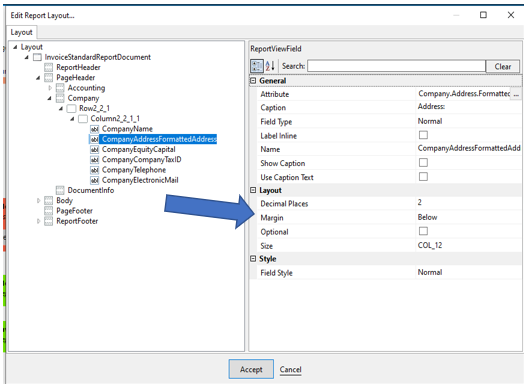Select the CompanyTelephone tree item
This screenshot has width=524, height=384.
tap(134, 170)
